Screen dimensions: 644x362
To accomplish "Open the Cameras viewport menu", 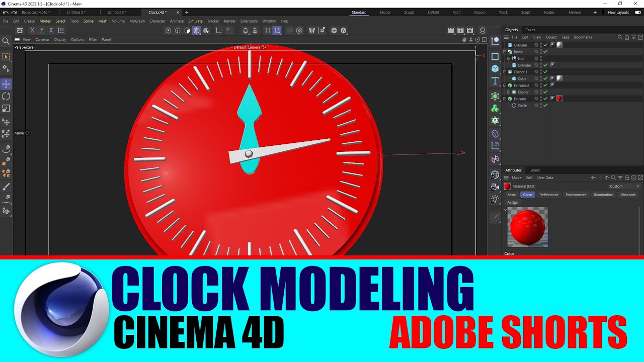I will click(42, 39).
